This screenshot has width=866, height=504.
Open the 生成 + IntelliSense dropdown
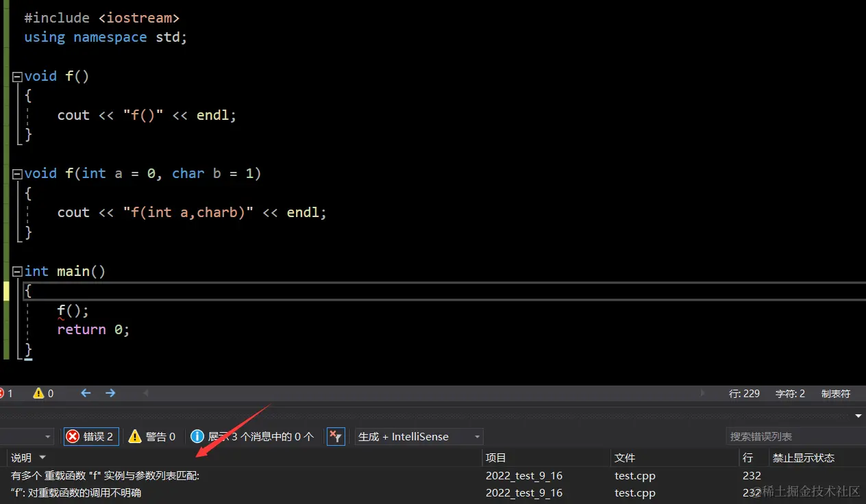[x=419, y=436]
